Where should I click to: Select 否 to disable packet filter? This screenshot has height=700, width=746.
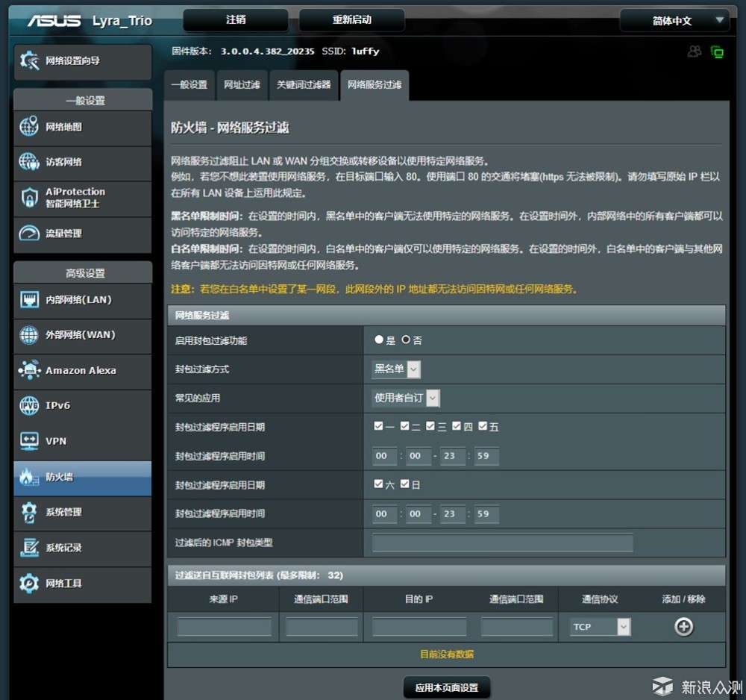[406, 340]
